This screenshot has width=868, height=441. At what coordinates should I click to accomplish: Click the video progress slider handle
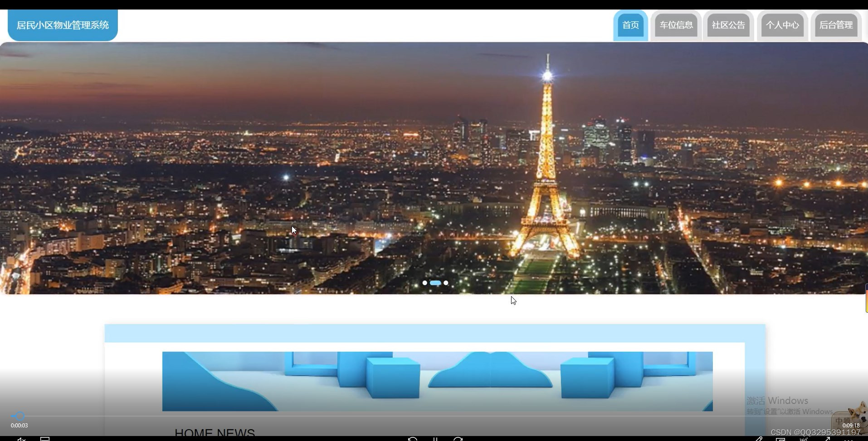pyautogui.click(x=20, y=416)
